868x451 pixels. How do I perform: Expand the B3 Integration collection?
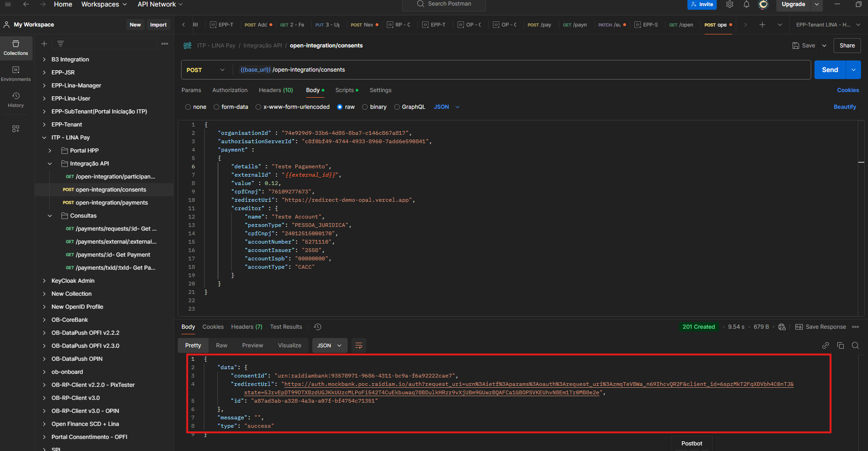coord(44,60)
